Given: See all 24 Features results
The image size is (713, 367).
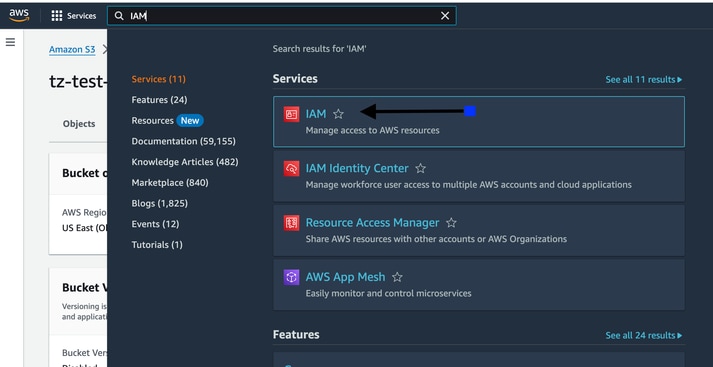Looking at the screenshot, I should click(644, 336).
